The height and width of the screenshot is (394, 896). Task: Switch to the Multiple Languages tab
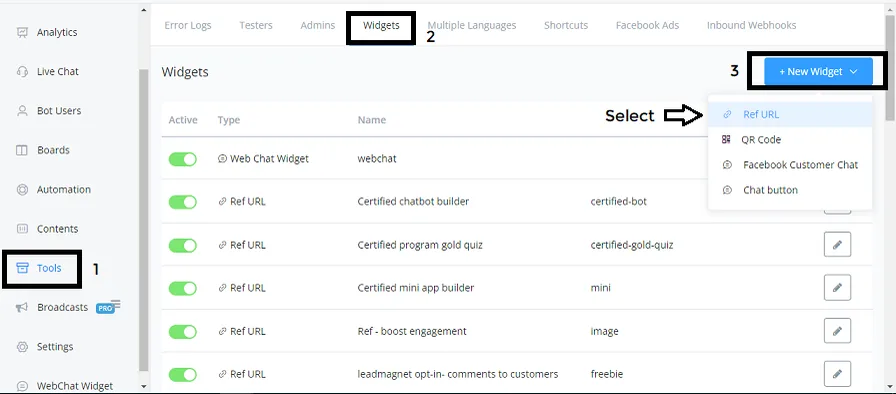471,25
